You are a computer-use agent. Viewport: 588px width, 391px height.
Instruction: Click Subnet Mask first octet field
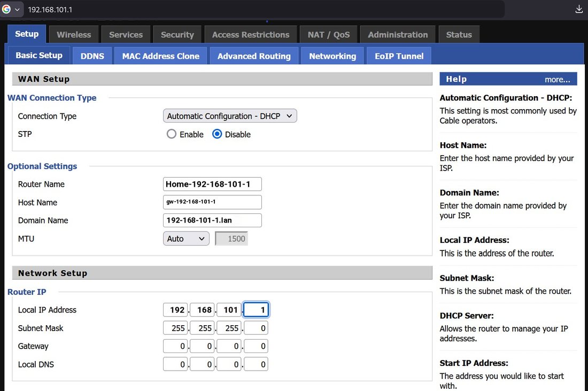pyautogui.click(x=175, y=328)
